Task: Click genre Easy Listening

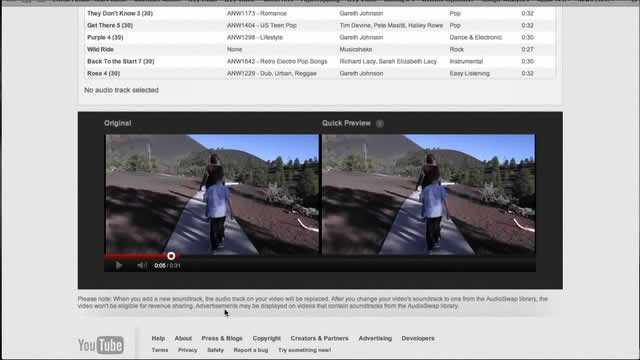Action: 469,73
